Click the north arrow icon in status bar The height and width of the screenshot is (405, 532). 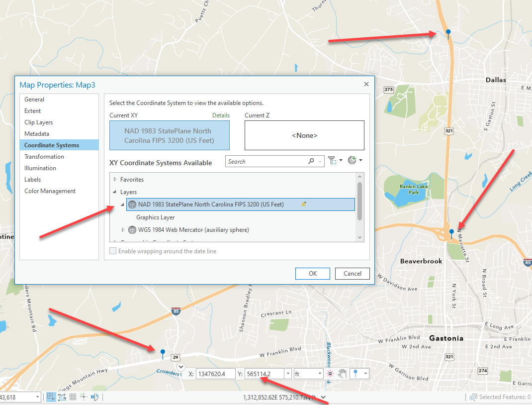(94, 397)
